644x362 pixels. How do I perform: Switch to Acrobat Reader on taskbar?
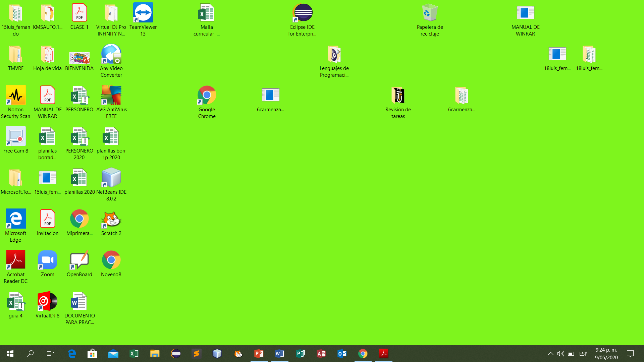(x=383, y=354)
